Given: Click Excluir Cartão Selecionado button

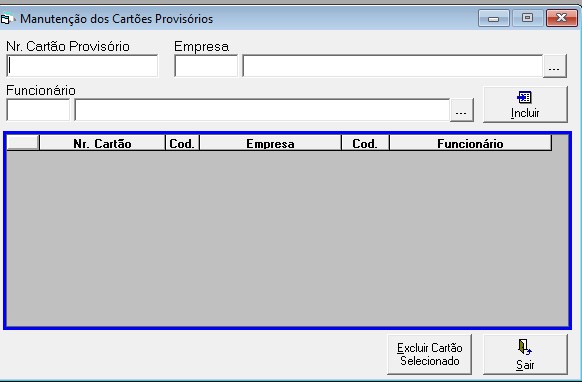Looking at the screenshot, I should click(429, 354).
